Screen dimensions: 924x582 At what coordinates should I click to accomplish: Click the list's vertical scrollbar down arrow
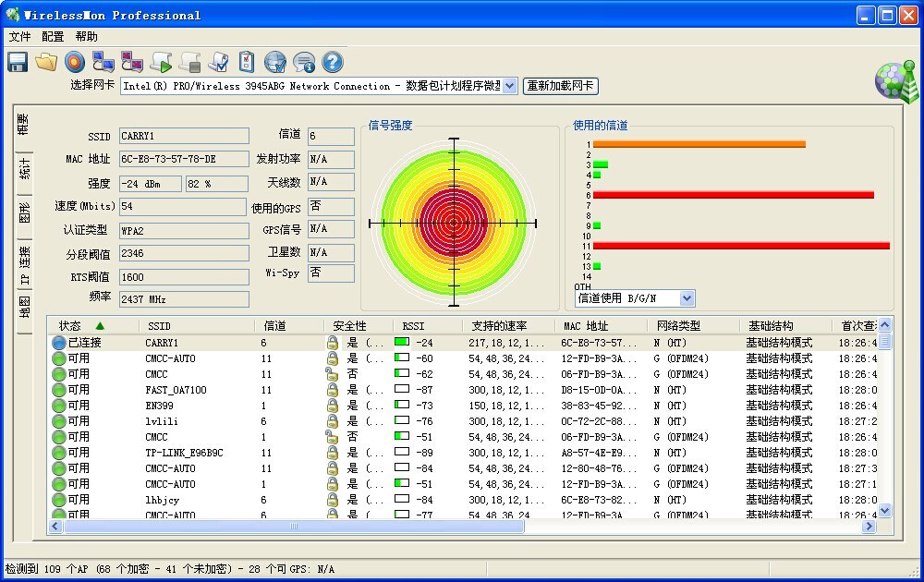point(884,509)
